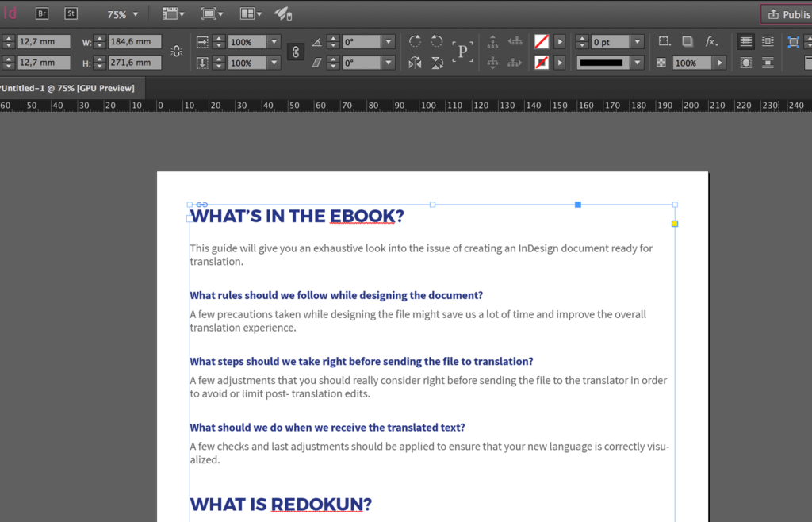This screenshot has width=812, height=522.
Task: Click the GPU Performance rocket icon
Action: point(283,14)
